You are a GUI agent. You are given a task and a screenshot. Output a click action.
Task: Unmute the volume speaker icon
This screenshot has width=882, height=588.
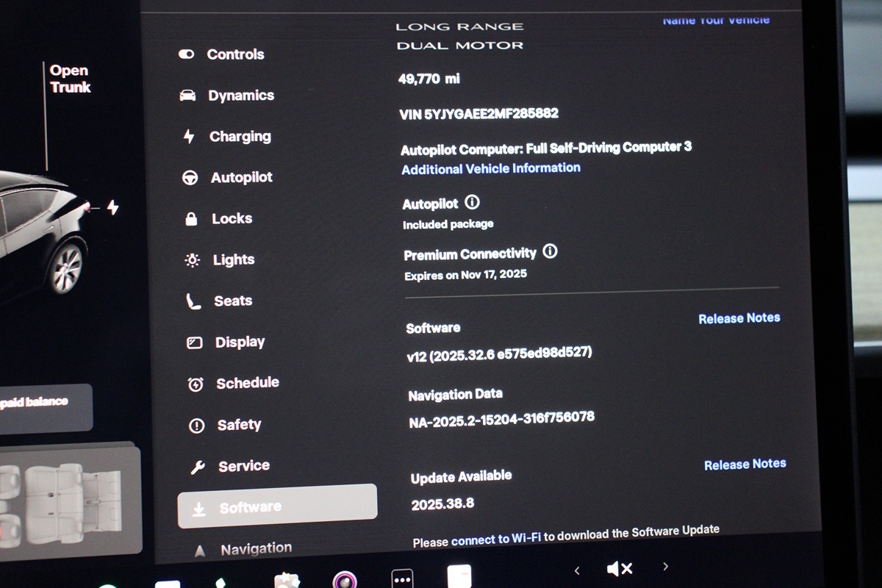click(620, 569)
